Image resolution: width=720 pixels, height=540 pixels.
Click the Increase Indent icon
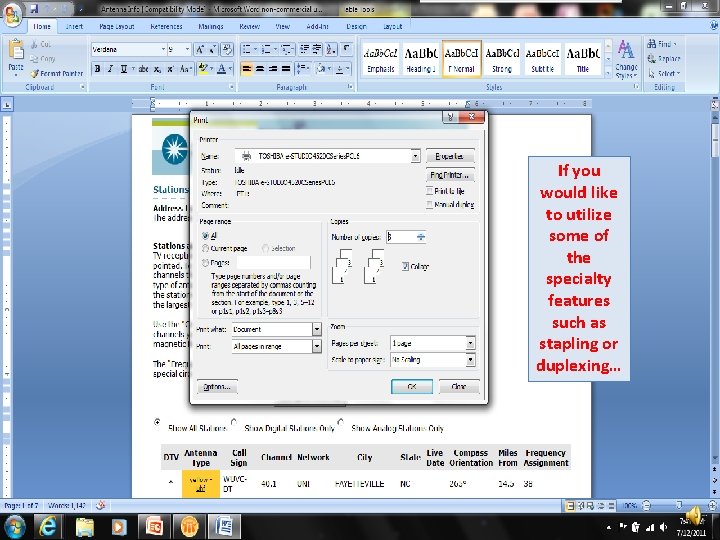click(317, 49)
